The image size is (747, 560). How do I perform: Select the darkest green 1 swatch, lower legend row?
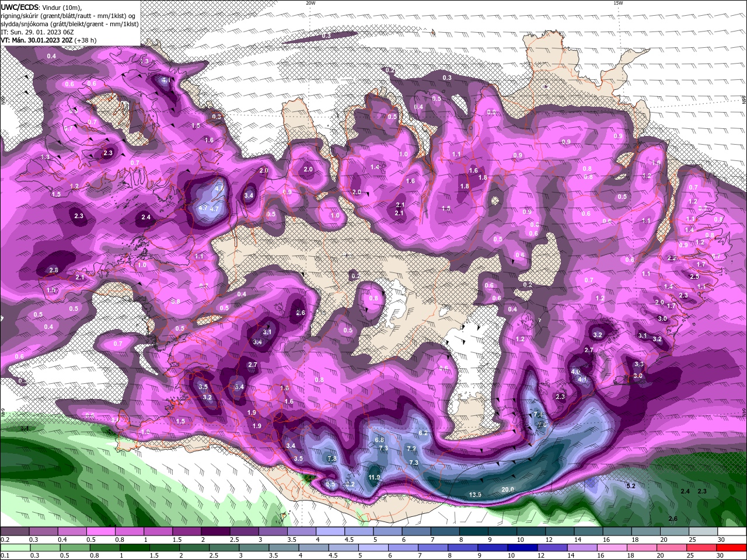[x=134, y=548]
